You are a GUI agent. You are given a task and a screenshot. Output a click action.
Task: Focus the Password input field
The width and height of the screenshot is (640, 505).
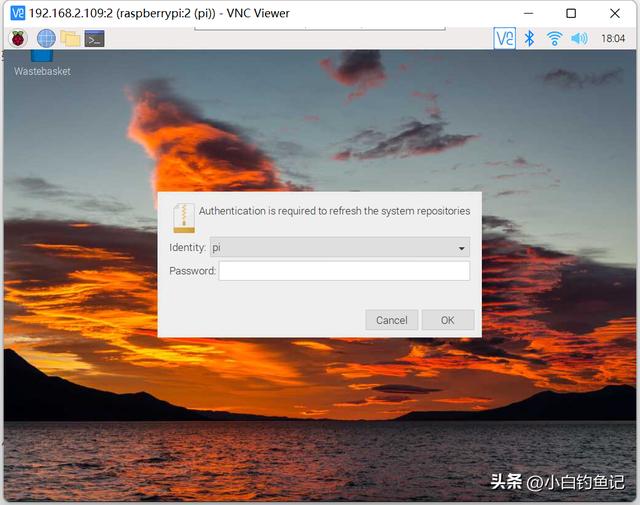[344, 271]
